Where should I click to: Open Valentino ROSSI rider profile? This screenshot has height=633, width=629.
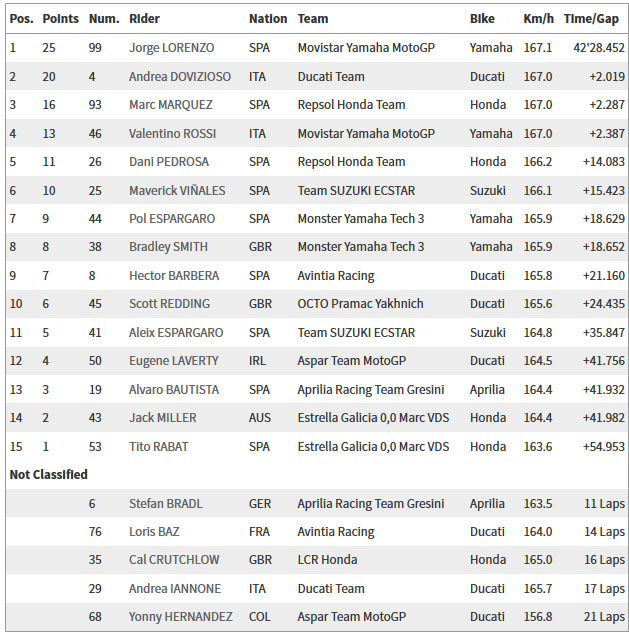pyautogui.click(x=172, y=134)
